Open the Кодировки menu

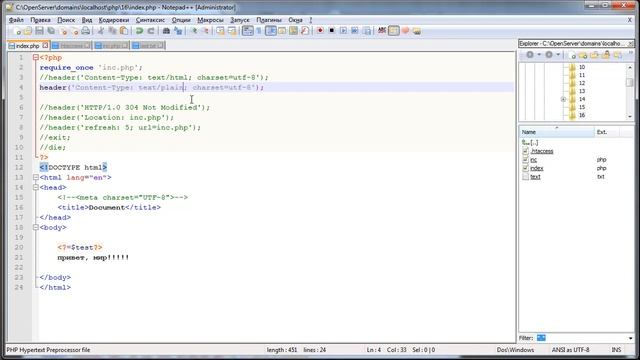[x=114, y=20]
